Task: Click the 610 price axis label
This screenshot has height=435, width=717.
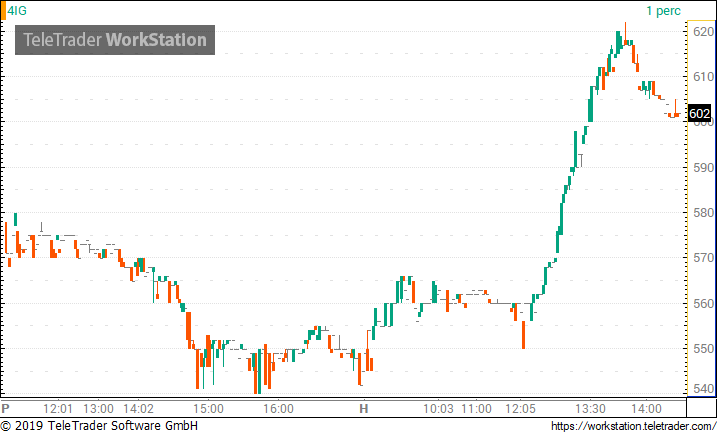Action: pyautogui.click(x=703, y=77)
